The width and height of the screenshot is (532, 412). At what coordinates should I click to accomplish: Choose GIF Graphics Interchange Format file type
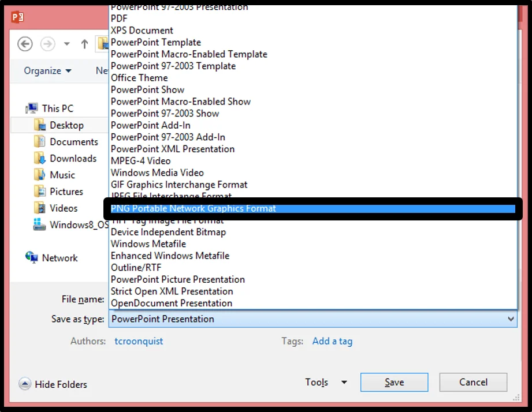click(x=313, y=185)
